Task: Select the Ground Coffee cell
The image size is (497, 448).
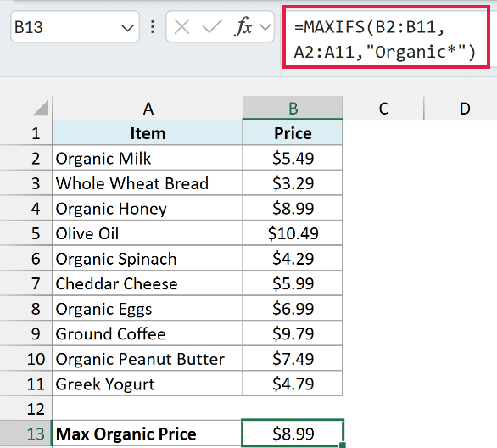Action: [x=148, y=333]
